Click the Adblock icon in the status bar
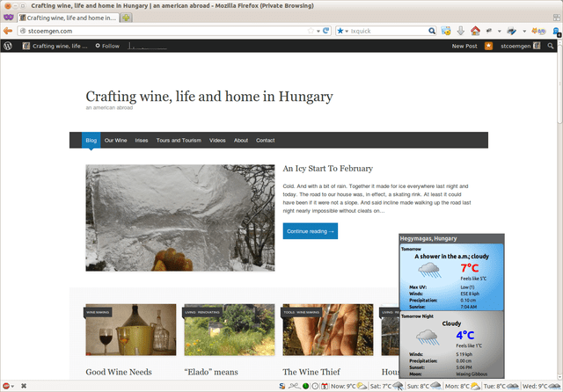This screenshot has height=392, width=563. tap(6, 386)
